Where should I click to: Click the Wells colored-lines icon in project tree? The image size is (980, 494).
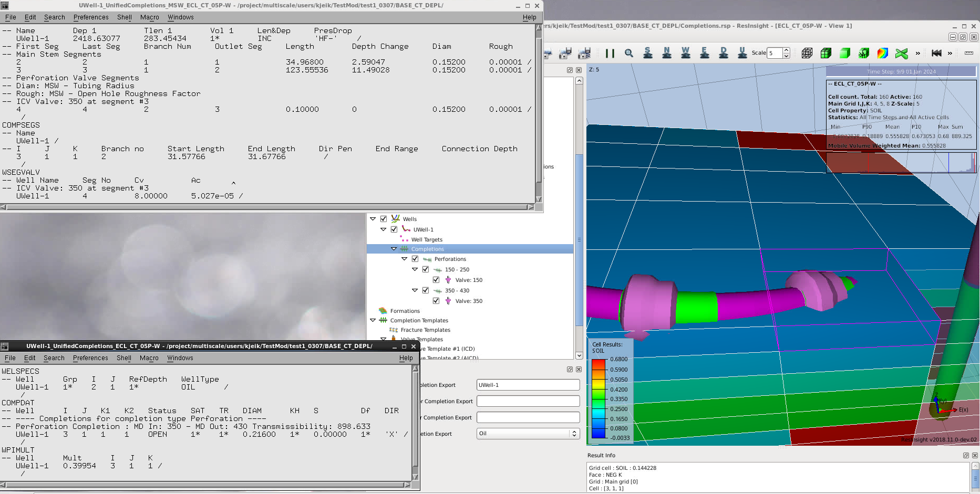(x=396, y=219)
